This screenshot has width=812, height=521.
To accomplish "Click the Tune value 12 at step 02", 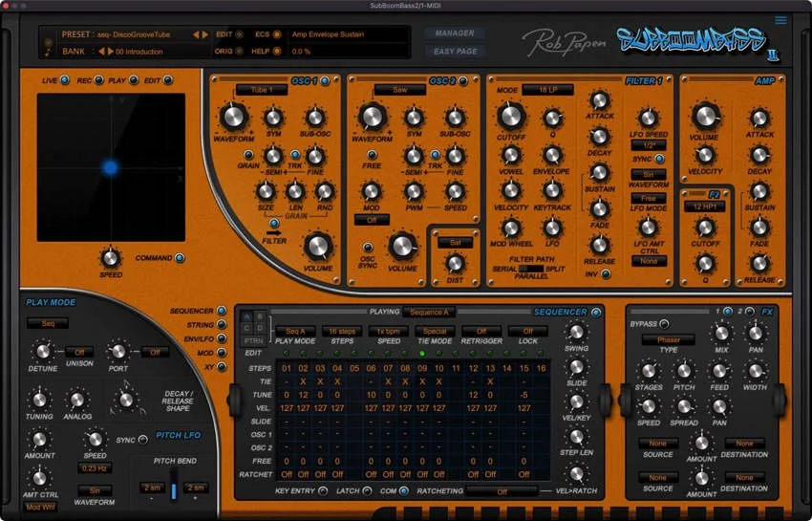I will [303, 395].
